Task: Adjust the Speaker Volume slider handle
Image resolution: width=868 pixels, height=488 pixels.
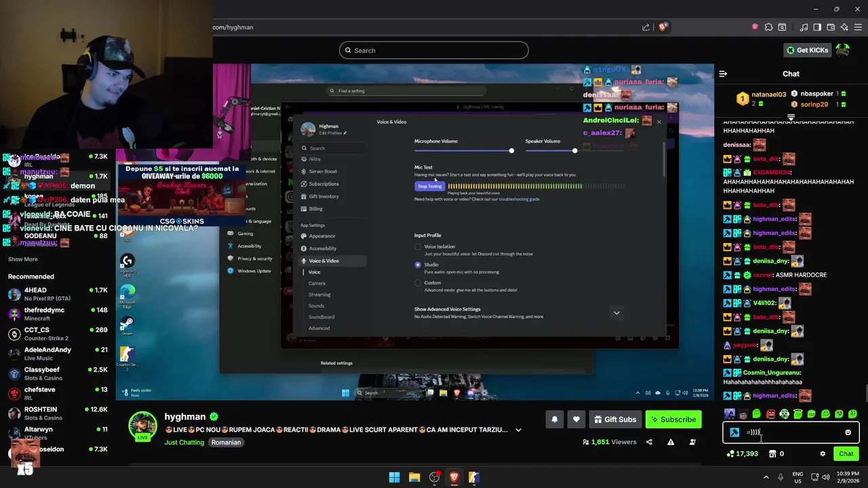Action: pyautogui.click(x=574, y=150)
